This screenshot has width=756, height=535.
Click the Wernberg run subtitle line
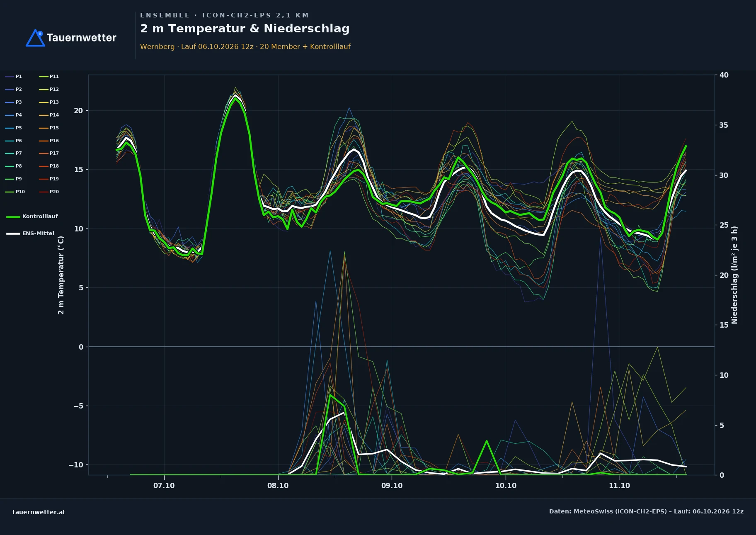[245, 46]
